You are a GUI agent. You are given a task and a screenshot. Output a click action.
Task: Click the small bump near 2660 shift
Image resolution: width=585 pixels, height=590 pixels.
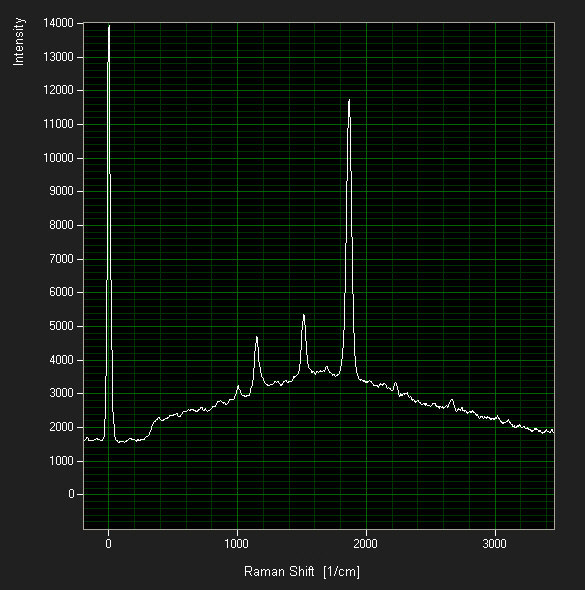(x=452, y=400)
